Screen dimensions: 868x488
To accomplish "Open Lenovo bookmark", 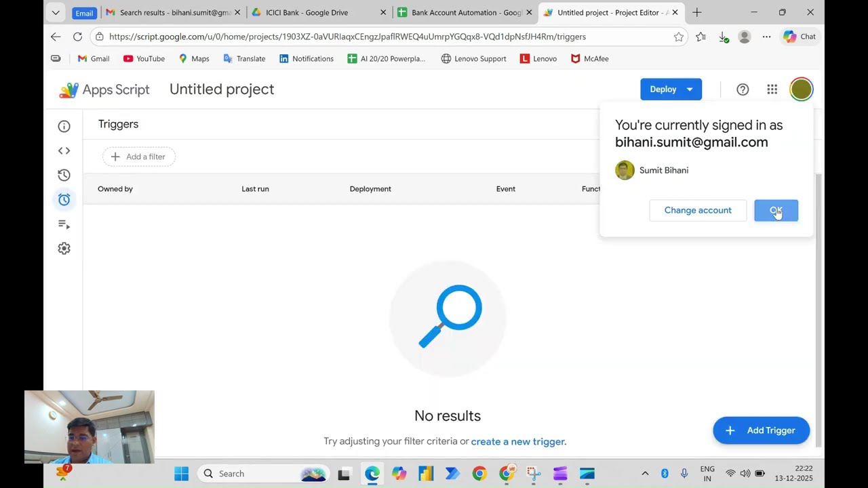I will pos(538,59).
